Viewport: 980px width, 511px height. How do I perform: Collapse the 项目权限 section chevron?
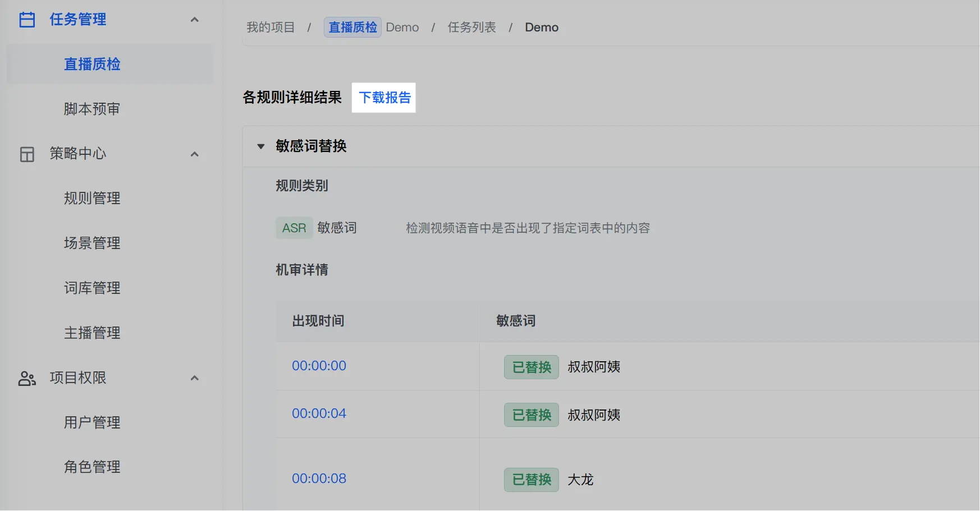tap(195, 378)
